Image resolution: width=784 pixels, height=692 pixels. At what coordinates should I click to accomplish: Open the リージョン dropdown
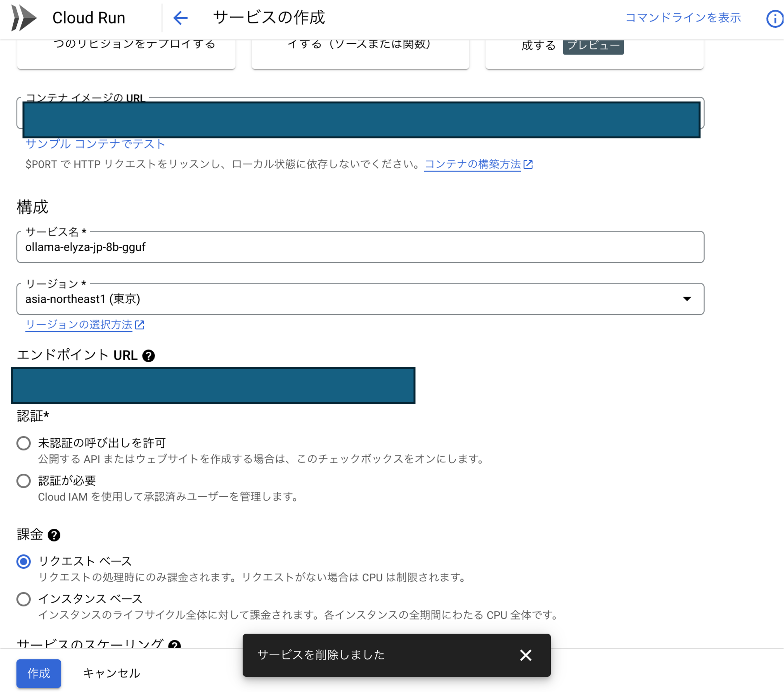coord(687,299)
